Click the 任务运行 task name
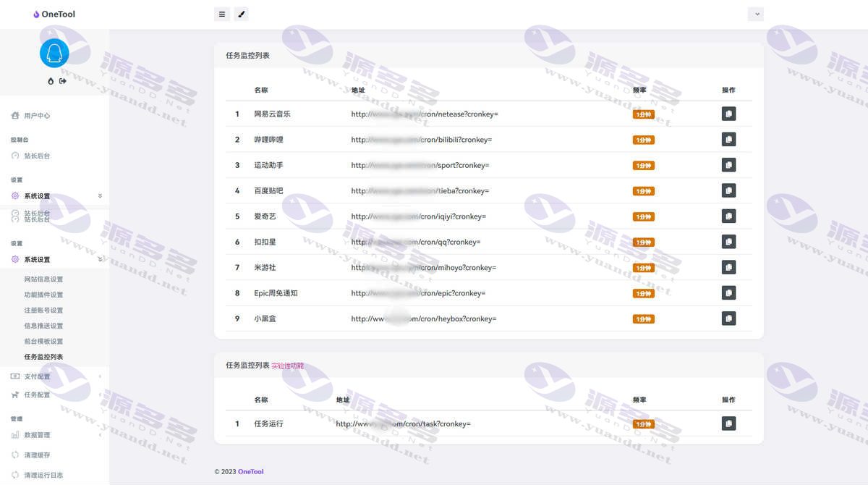868x485 pixels. point(268,423)
